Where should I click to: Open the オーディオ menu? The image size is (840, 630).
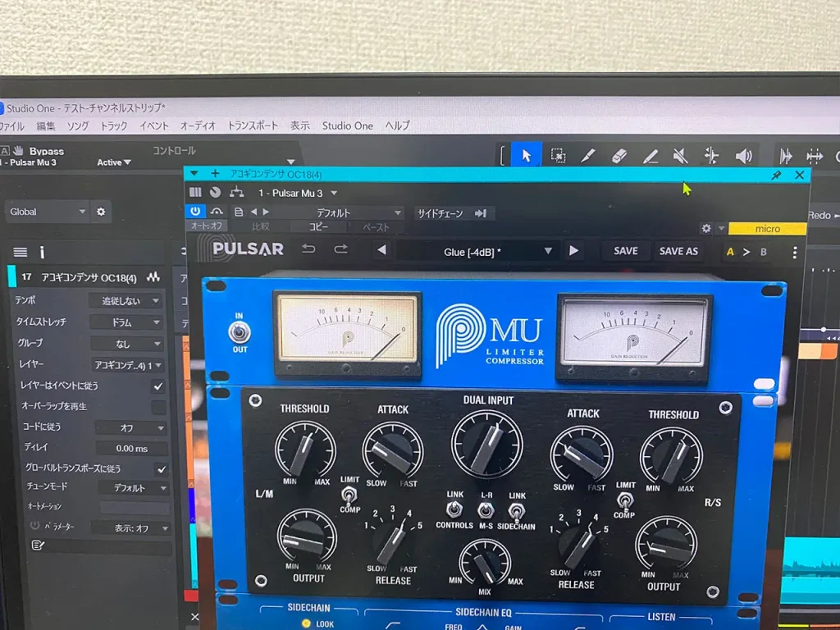198,126
